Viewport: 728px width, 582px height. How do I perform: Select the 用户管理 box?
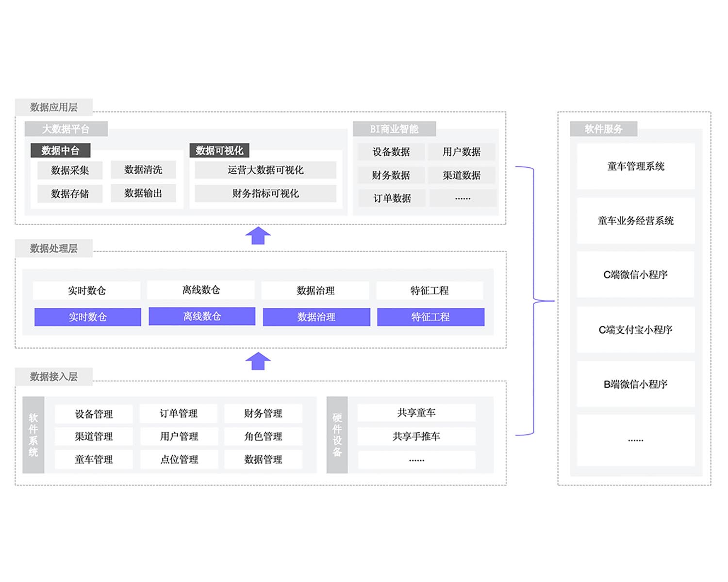click(179, 436)
